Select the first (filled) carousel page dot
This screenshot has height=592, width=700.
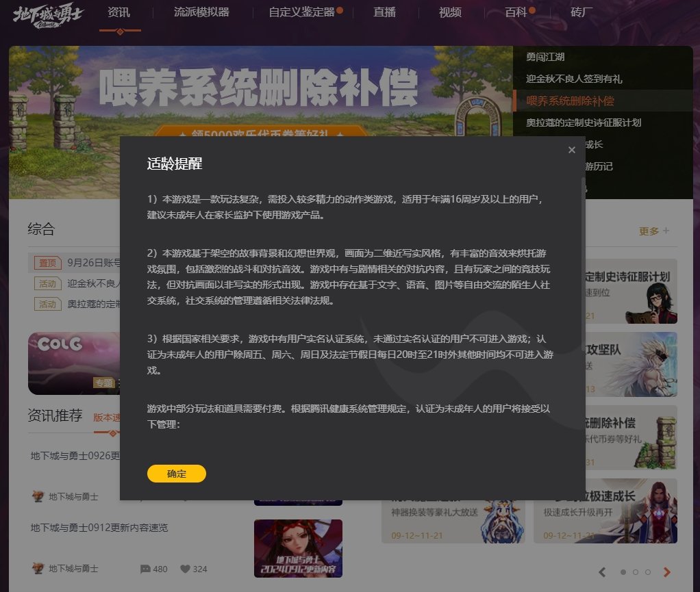click(x=623, y=572)
